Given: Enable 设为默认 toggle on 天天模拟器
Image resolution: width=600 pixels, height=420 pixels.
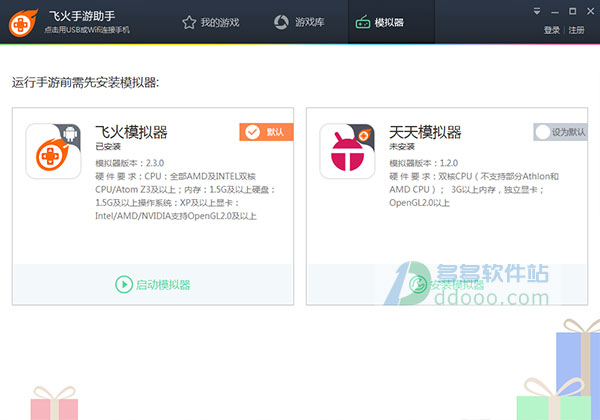Looking at the screenshot, I should click(560, 132).
